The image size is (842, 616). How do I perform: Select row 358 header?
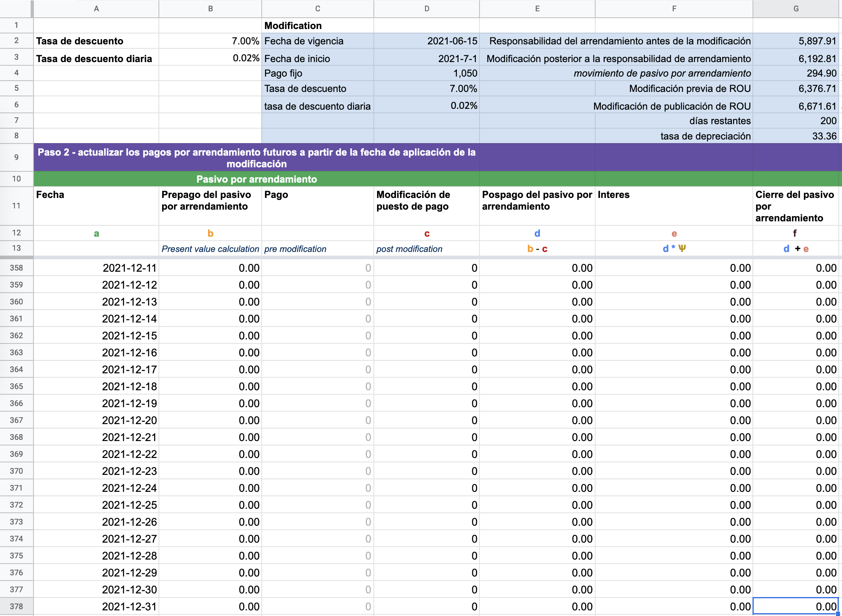[16, 268]
